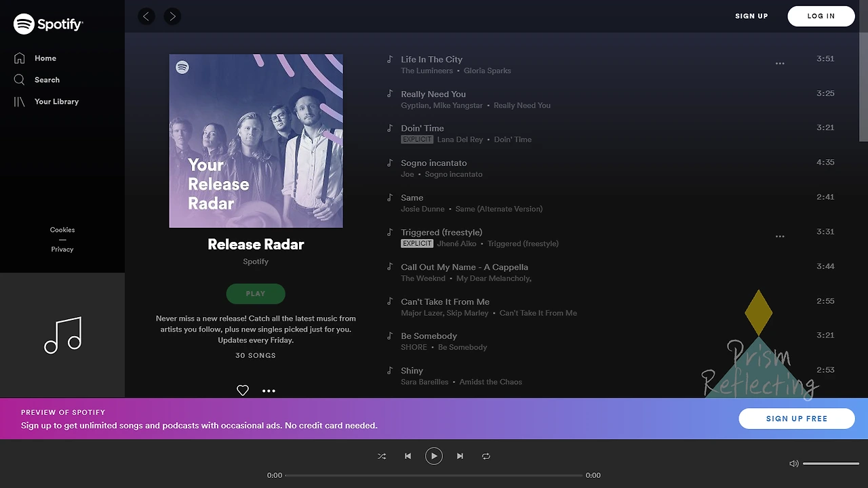Open playlist more options ellipsis below description

[269, 390]
